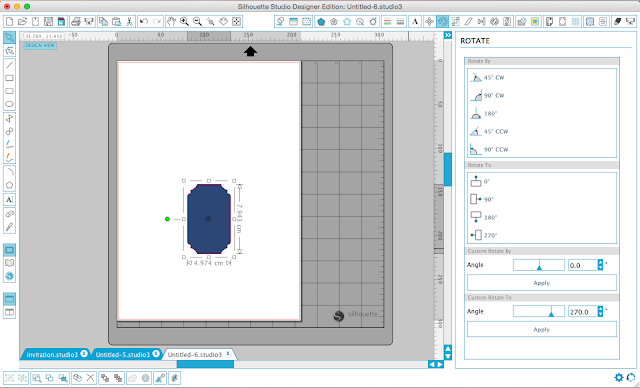Screen dimensions: 640x388
Task: Step the Custom Rotate By angle value
Action: pyautogui.click(x=600, y=265)
